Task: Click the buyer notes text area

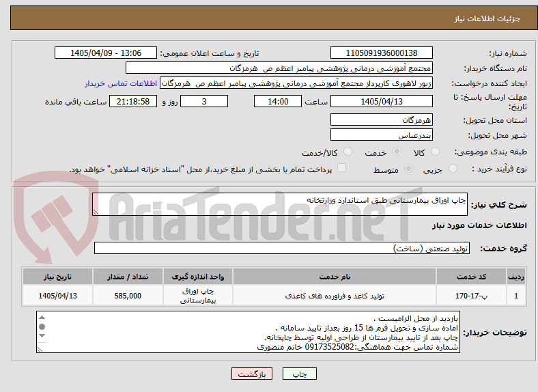Action: coord(248,332)
